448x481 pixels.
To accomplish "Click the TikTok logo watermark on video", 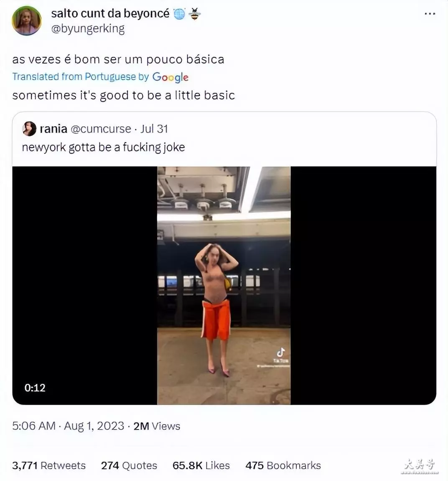I will pos(281,355).
